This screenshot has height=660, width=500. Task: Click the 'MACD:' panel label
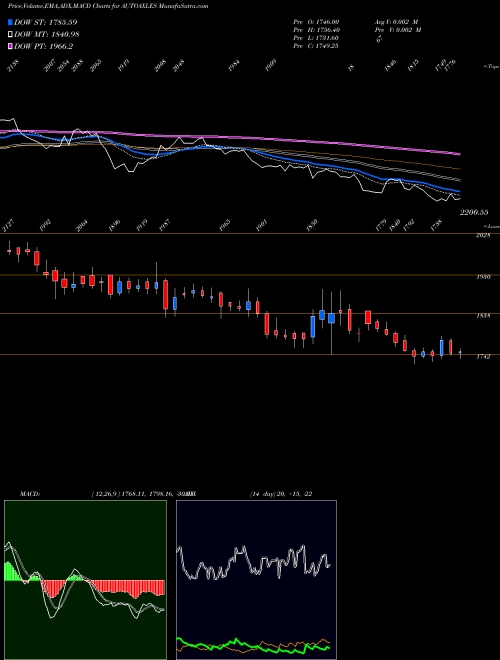click(30, 494)
